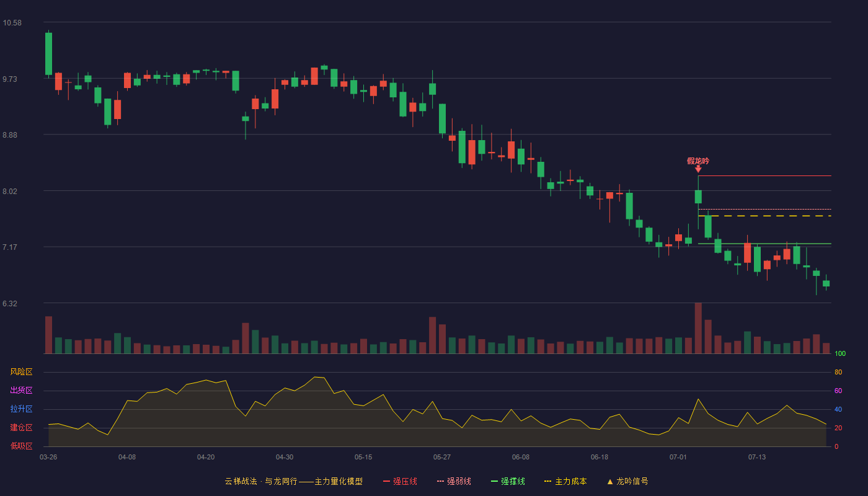Select the 风险区 zone label
Screen dimensions: 868x496
[21, 372]
